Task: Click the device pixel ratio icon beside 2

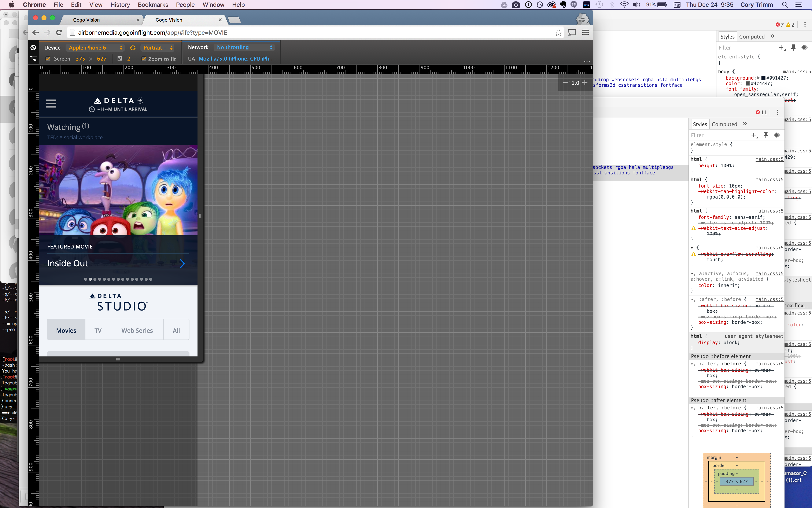Action: [119, 58]
